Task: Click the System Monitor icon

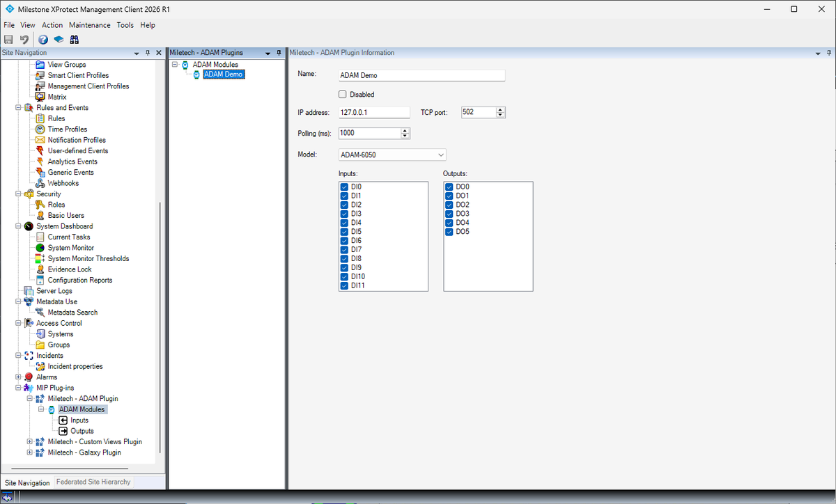Action: [40, 248]
